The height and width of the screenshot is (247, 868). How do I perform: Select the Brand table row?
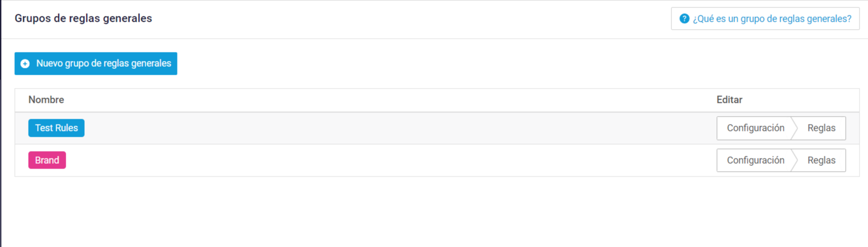tap(437, 160)
